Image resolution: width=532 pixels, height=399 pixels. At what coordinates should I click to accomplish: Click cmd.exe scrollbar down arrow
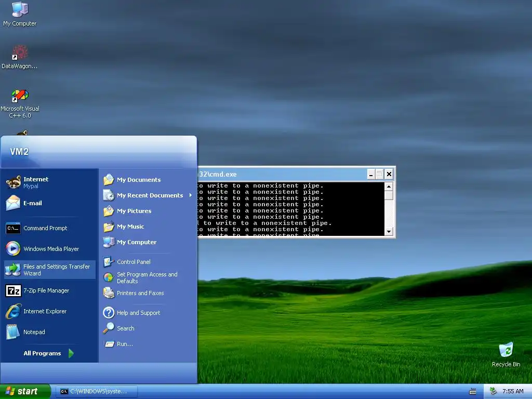(389, 231)
